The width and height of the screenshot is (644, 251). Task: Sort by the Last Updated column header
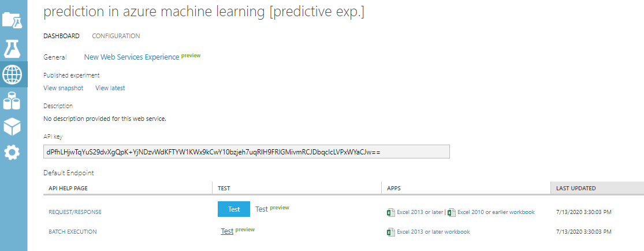click(x=576, y=188)
